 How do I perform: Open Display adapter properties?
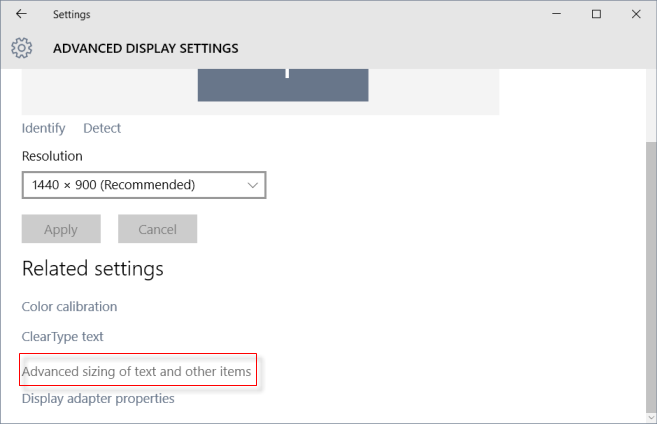click(x=98, y=398)
